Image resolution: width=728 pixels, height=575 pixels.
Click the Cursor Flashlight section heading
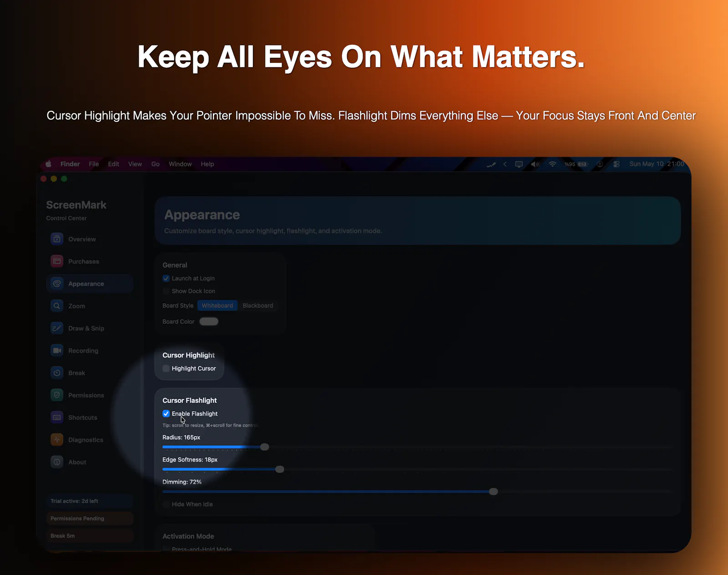click(x=190, y=400)
